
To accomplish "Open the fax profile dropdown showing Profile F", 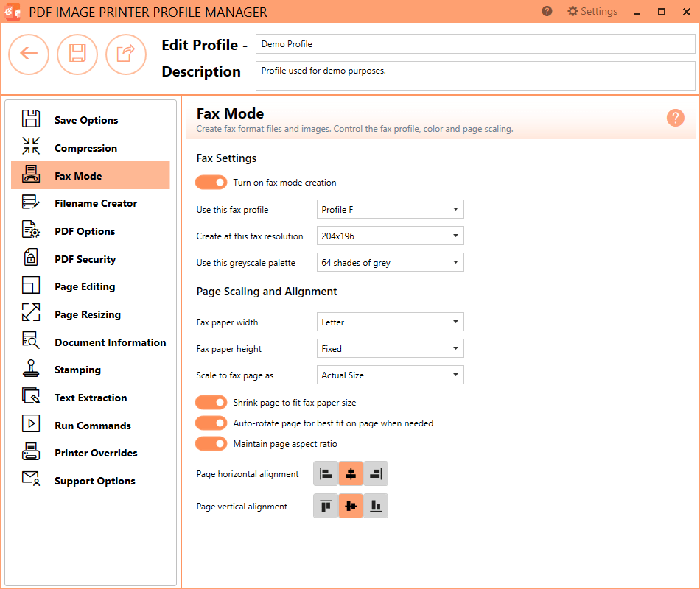I will pos(390,209).
